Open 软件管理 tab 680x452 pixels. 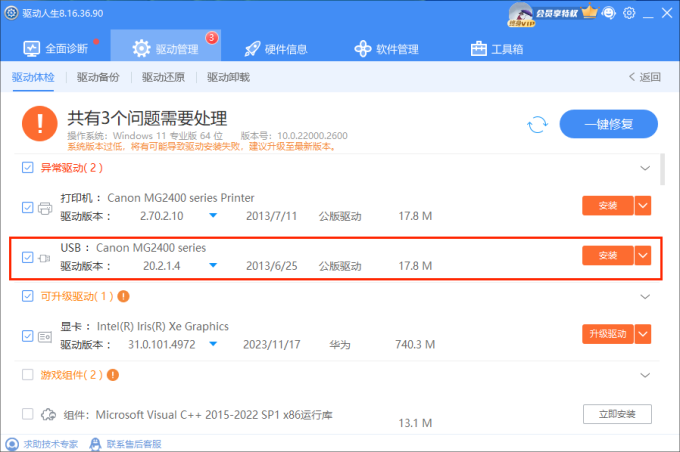click(386, 49)
